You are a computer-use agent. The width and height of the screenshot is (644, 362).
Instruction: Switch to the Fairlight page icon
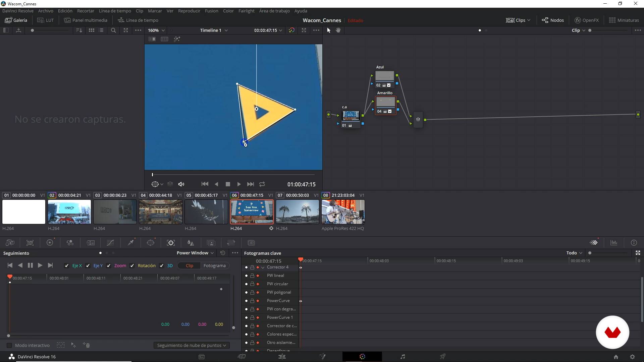(402, 357)
